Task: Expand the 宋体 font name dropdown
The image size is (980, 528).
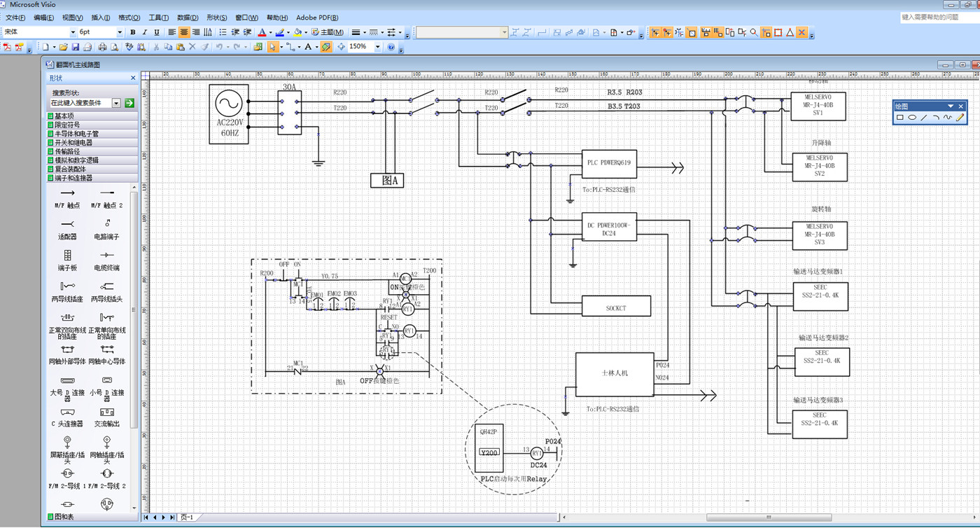Action: pyautogui.click(x=72, y=32)
